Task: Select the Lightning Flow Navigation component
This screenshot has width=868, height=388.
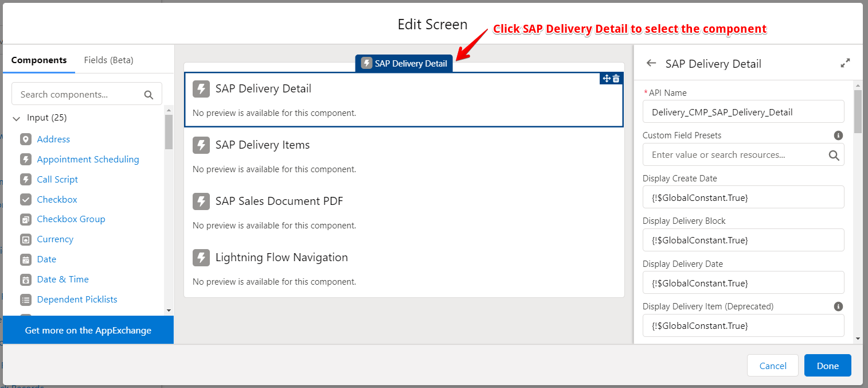Action: tap(404, 268)
